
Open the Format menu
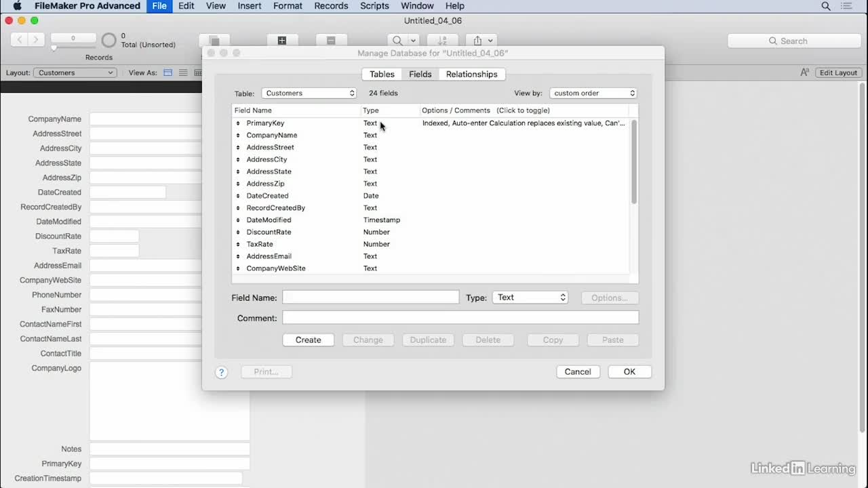(288, 6)
